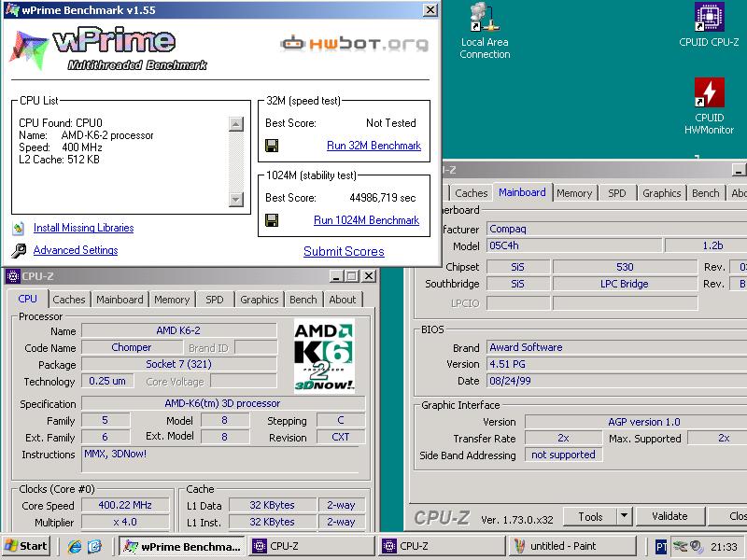Click the Package value Socket 7 (321)
The image size is (747, 560).
[178, 364]
